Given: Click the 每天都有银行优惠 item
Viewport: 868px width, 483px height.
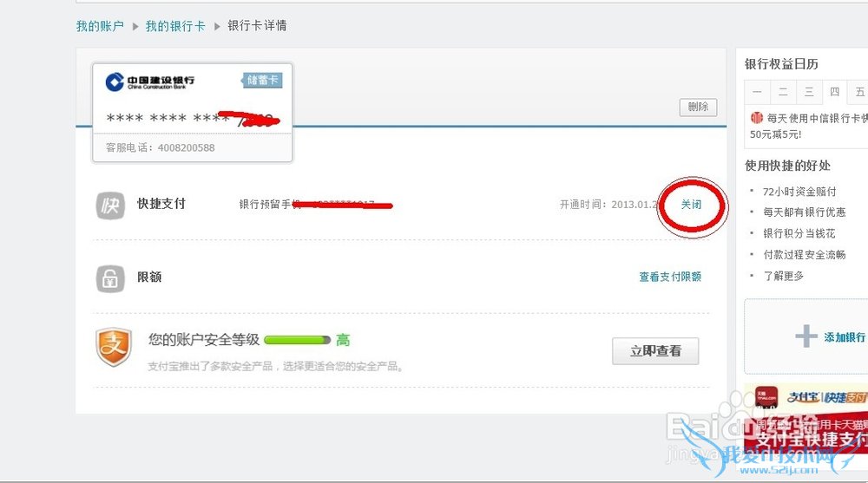Looking at the screenshot, I should (x=805, y=212).
